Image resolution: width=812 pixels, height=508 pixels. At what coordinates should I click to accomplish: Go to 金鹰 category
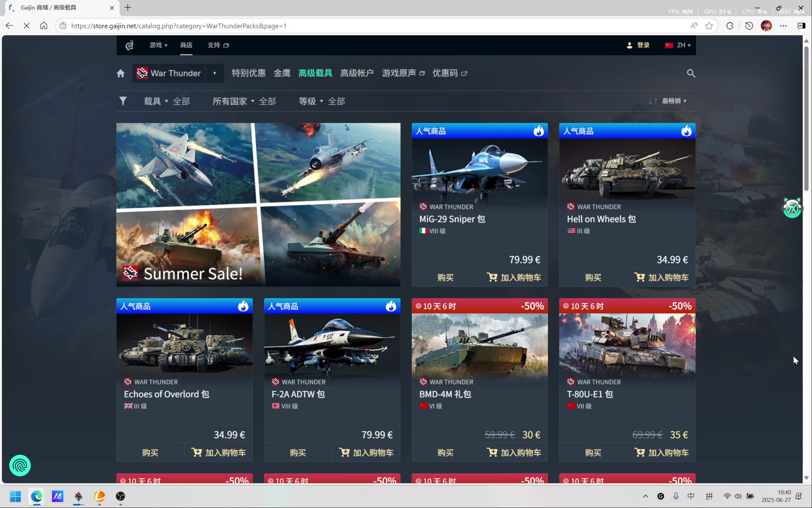(282, 73)
